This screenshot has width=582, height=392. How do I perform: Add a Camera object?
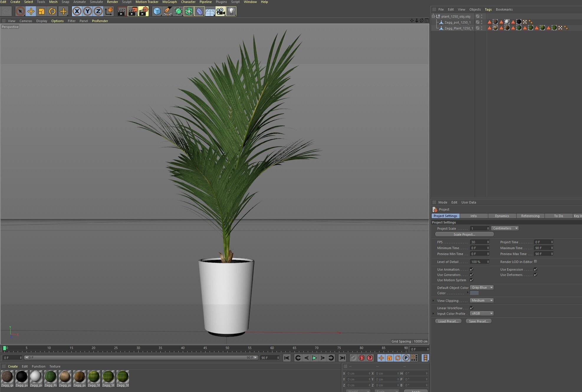[x=221, y=11]
